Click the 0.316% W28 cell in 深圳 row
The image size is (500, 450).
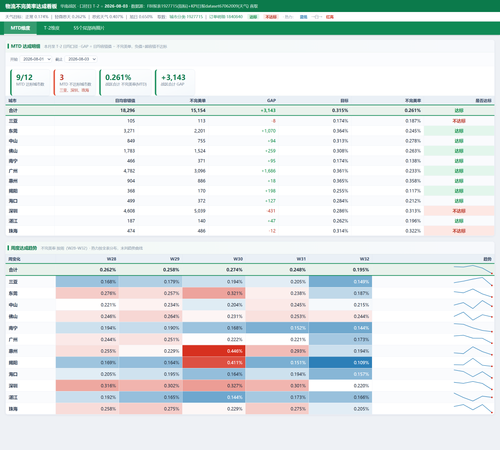[87, 386]
